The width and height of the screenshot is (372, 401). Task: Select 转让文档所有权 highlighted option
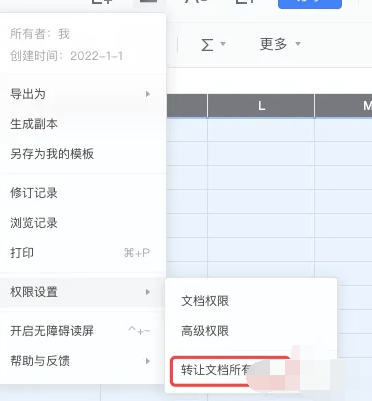[231, 371]
